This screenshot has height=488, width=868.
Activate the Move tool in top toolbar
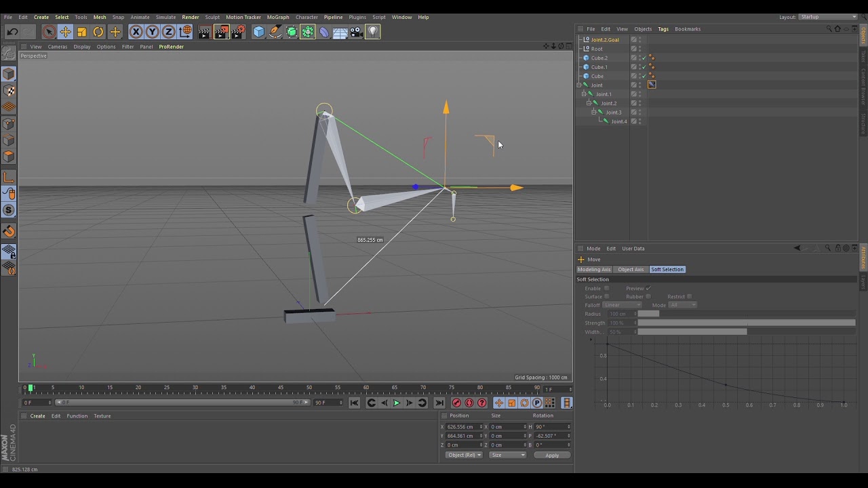(65, 32)
